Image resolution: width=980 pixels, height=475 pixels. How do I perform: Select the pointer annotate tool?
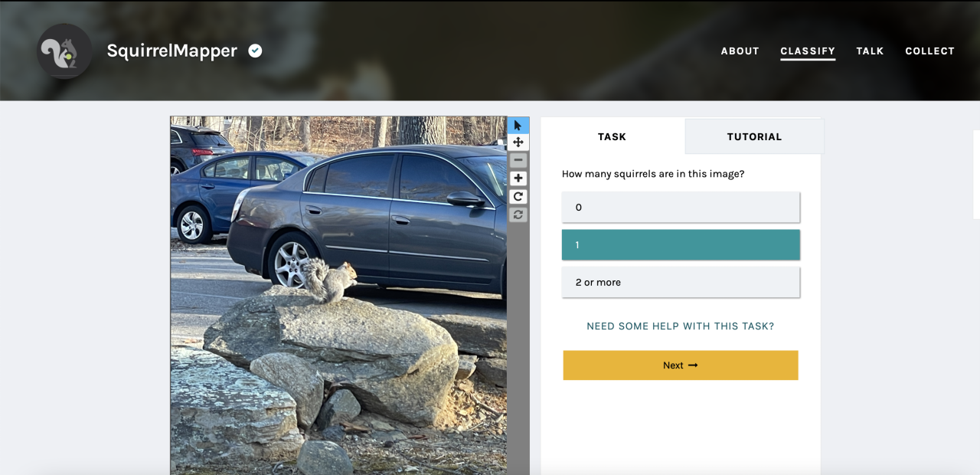(518, 125)
